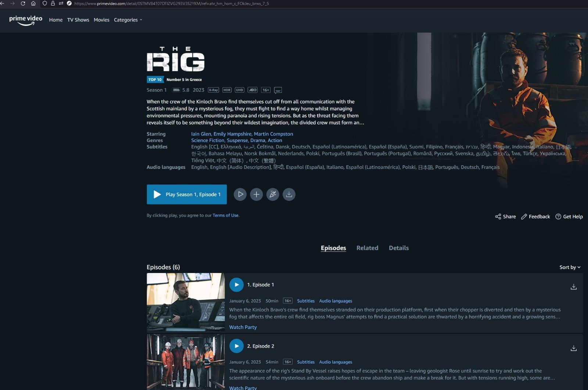588x390 pixels.
Task: Click the audio description AD badge
Action: pyautogui.click(x=253, y=90)
